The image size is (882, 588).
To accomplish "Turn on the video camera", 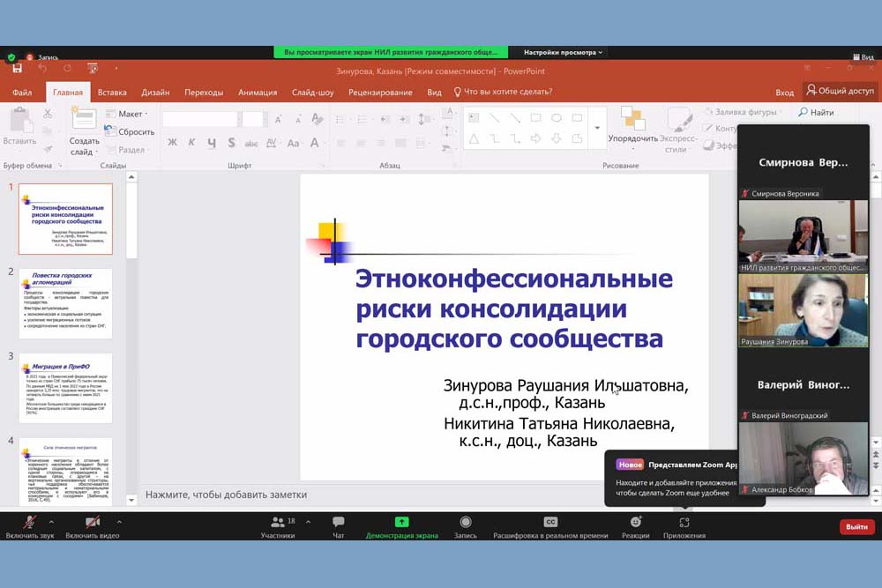I will tap(92, 526).
